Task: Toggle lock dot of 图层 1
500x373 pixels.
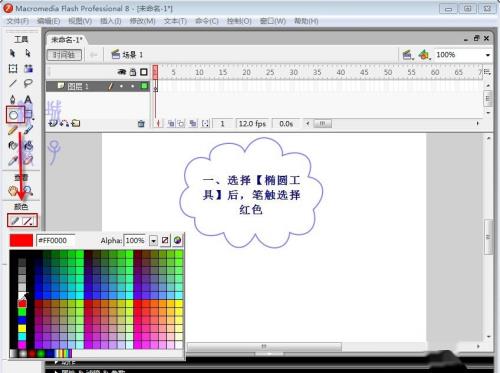Action: pyautogui.click(x=133, y=86)
